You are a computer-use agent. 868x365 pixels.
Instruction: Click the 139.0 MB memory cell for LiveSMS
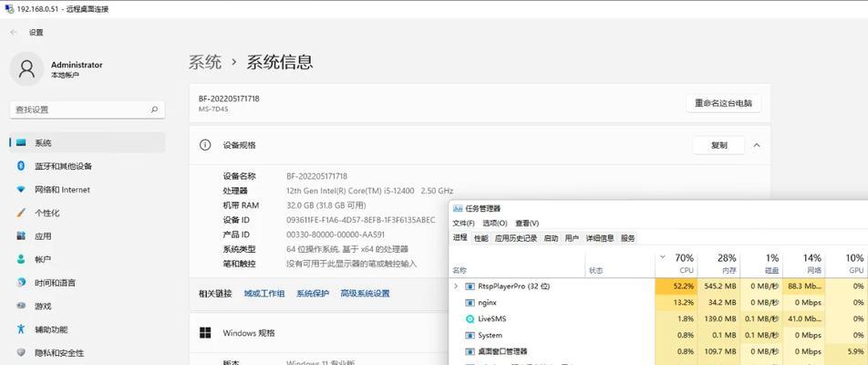719,319
